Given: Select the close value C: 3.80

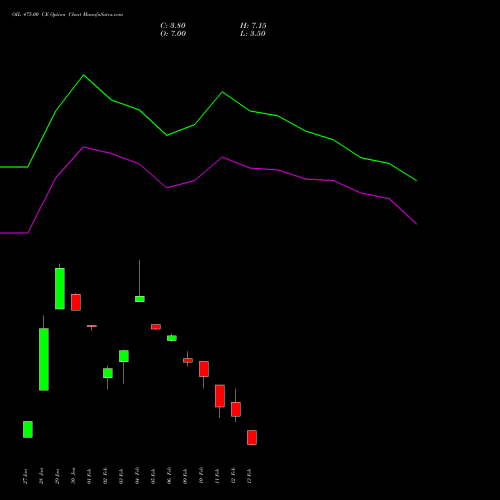Looking at the screenshot, I should [x=173, y=26].
